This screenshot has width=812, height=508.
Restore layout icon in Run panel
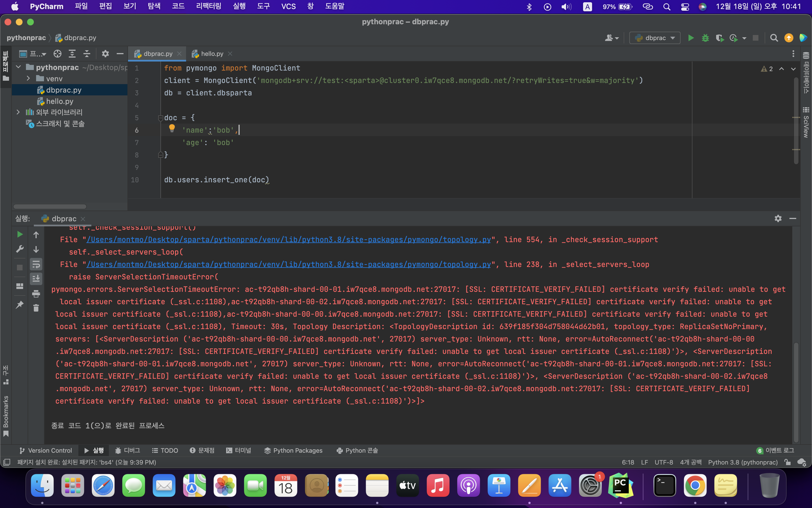coord(20,286)
